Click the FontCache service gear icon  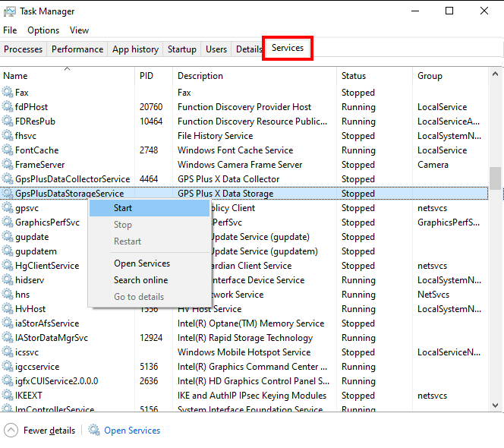pyautogui.click(x=8, y=150)
